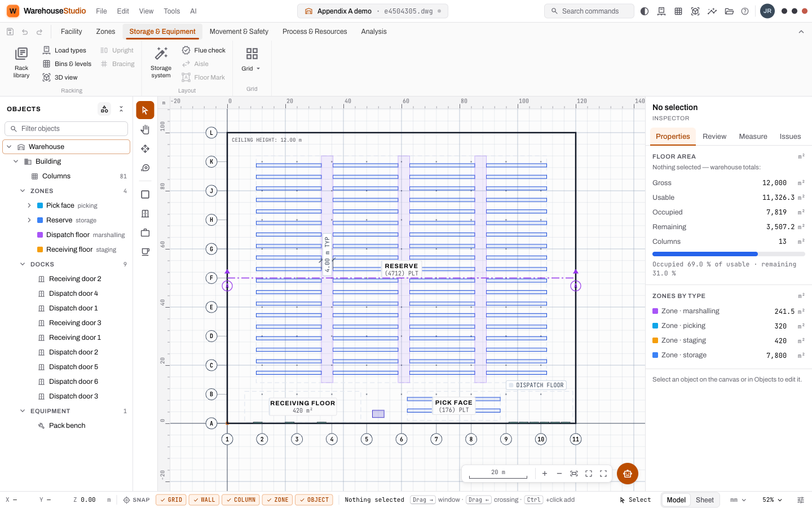Launch the Storage system wizard

161,63
